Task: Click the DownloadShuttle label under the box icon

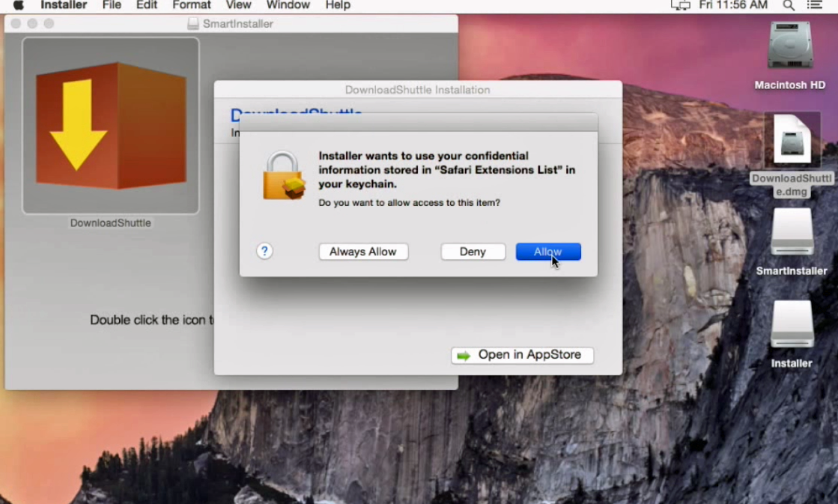Action: pyautogui.click(x=111, y=223)
